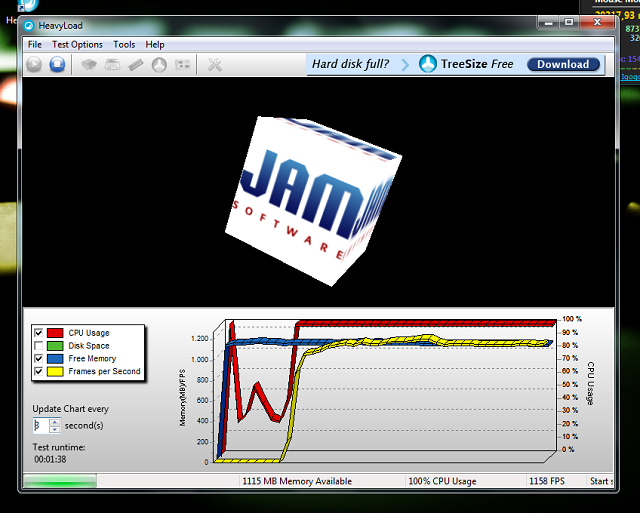
Task: Click the test runtime value 00:01:38
Action: tap(50, 459)
